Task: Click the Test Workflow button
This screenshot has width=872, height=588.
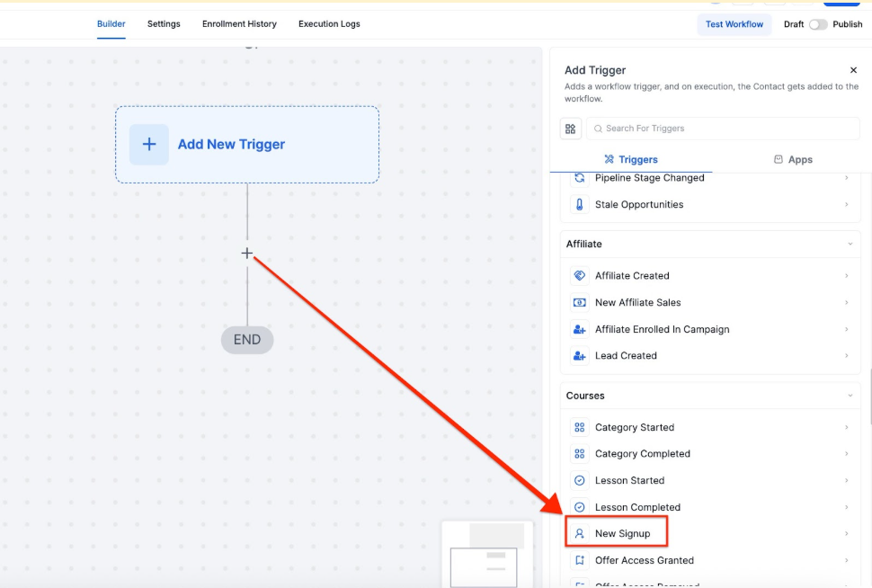Action: pos(734,24)
